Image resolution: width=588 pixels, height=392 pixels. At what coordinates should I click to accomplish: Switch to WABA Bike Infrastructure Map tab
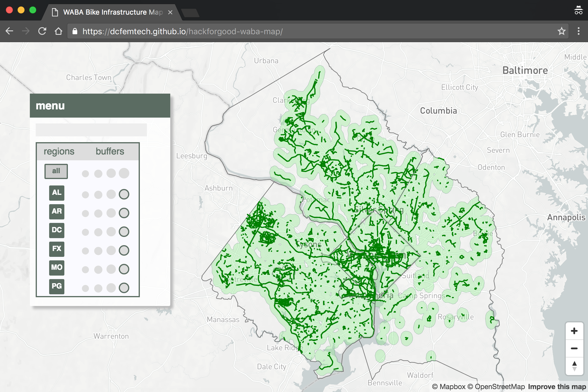113,12
